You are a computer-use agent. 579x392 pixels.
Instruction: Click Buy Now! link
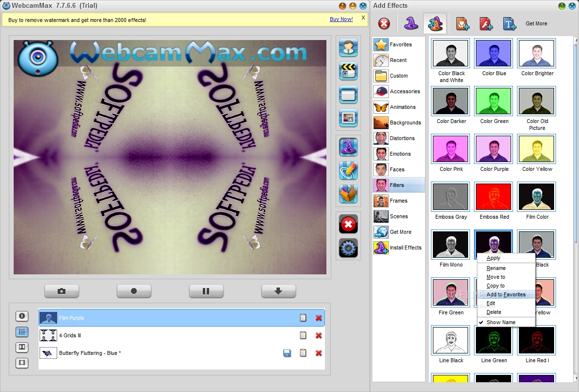pyautogui.click(x=341, y=19)
